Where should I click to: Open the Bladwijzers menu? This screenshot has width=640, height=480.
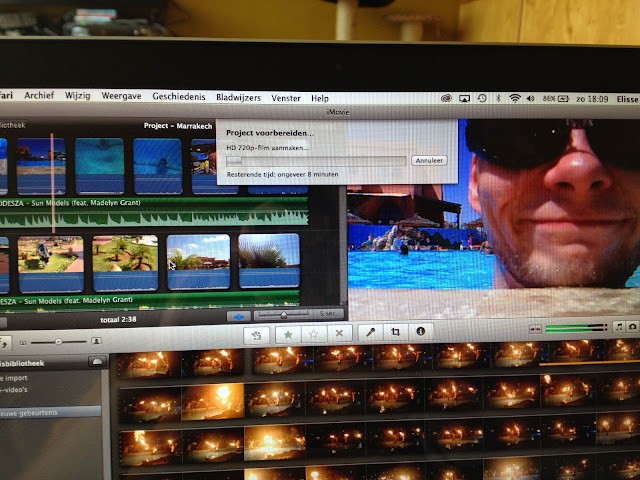(238, 97)
